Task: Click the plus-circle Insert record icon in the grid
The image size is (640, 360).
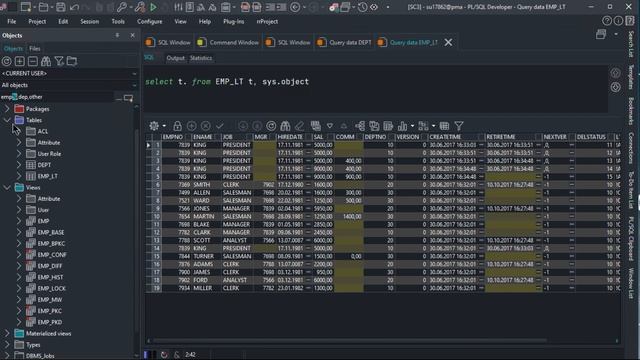Action: (191, 126)
